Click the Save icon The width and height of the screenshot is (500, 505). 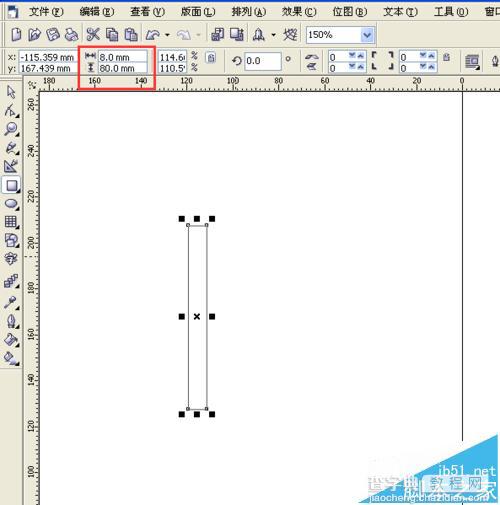click(53, 34)
